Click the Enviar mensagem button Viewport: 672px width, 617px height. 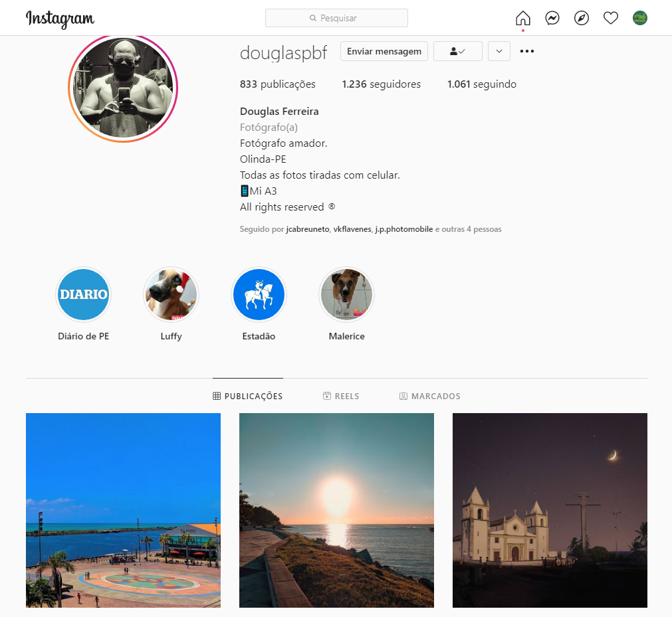point(384,51)
